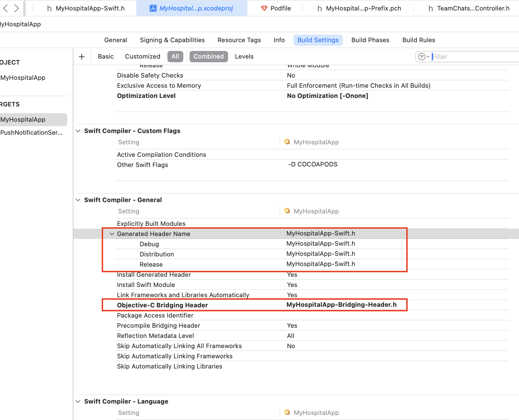Open the Signing & Capabilities tab
Viewport: 519px width, 420px height.
(x=172, y=40)
